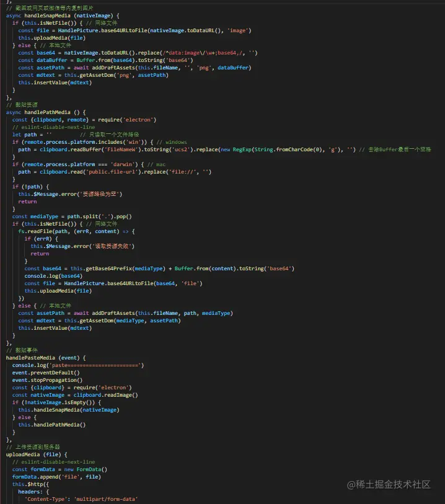The height and width of the screenshot is (504, 445).
Task: Click the console.log('paste=====') line
Action: 78,365
